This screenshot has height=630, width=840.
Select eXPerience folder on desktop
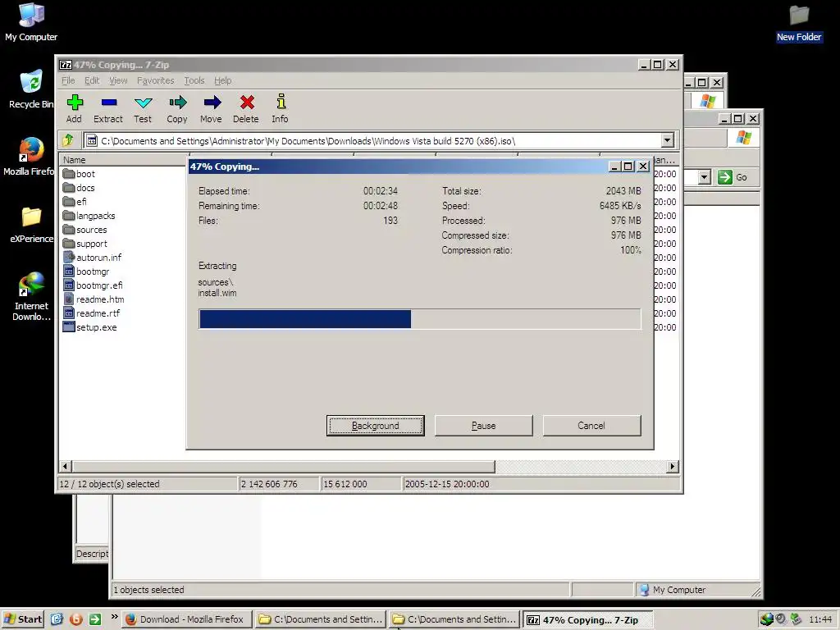tap(31, 225)
